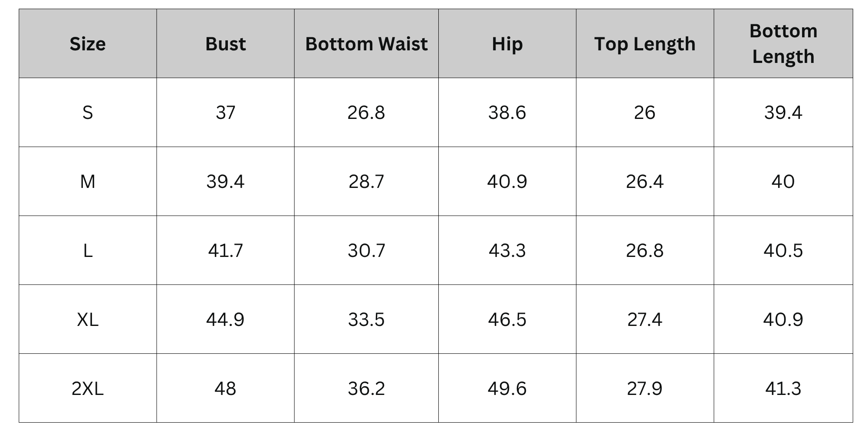Select the bust value 44.9
Viewport: 868px width, 434px height.
[225, 319]
